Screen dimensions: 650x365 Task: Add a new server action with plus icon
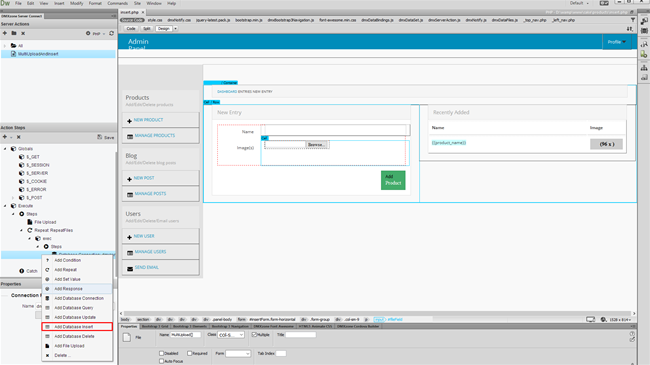[x=5, y=33]
